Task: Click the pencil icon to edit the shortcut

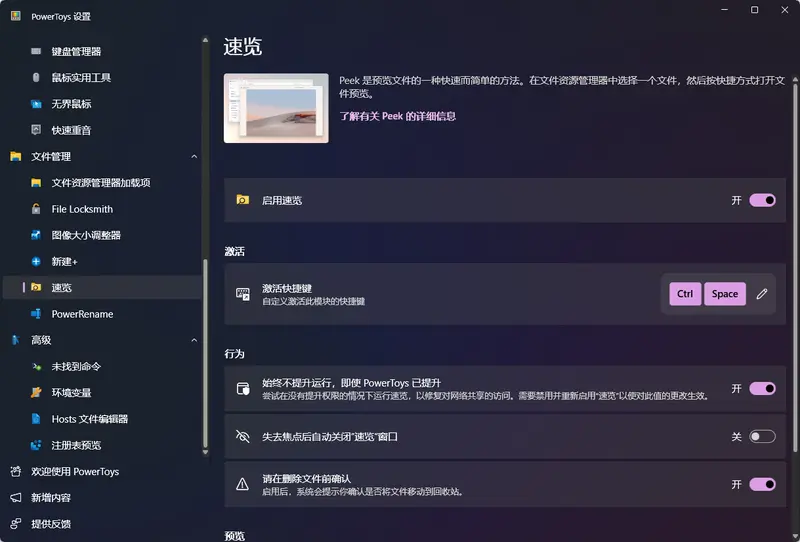Action: pyautogui.click(x=762, y=294)
